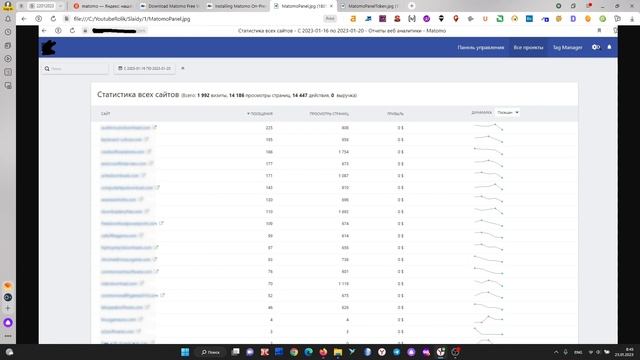
Task: Click the external-link icon in the 143-visits row
Action: click(158, 187)
